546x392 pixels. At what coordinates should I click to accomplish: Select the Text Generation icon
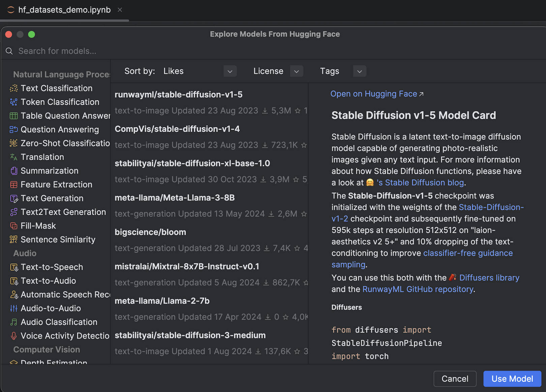point(13,198)
